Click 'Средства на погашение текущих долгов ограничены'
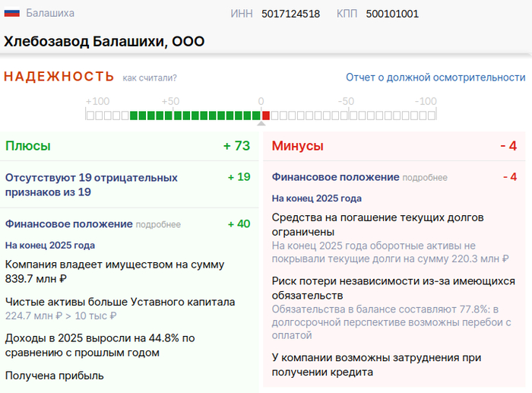The height and width of the screenshot is (393, 532). (x=378, y=224)
